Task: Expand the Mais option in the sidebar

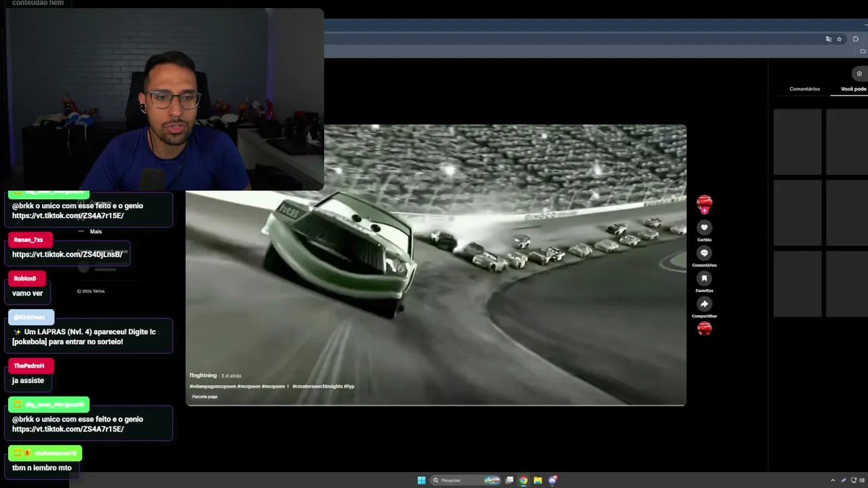Action: point(90,232)
